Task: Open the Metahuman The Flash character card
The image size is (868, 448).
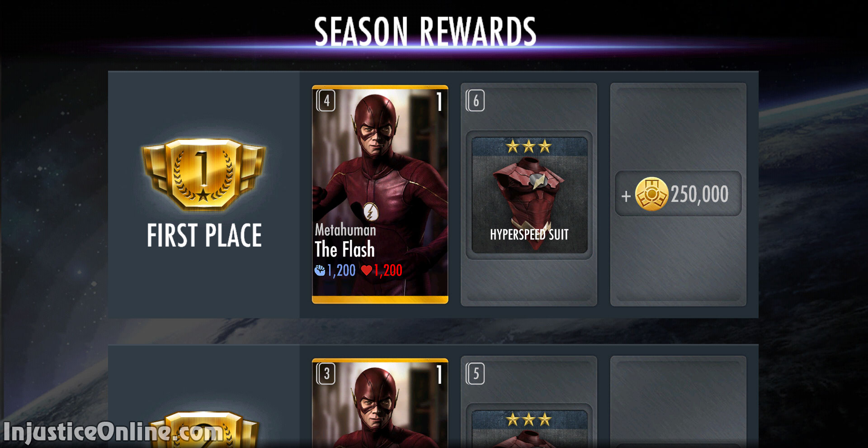Action: [380, 194]
